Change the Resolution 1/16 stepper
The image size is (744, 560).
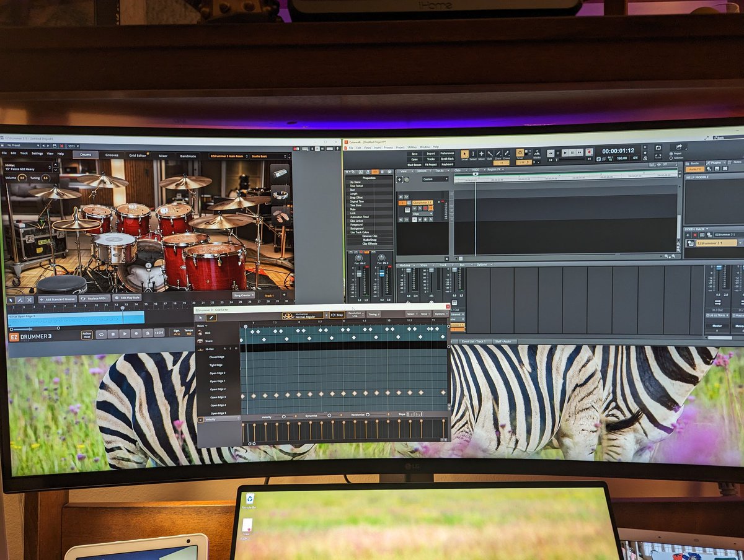tap(356, 314)
